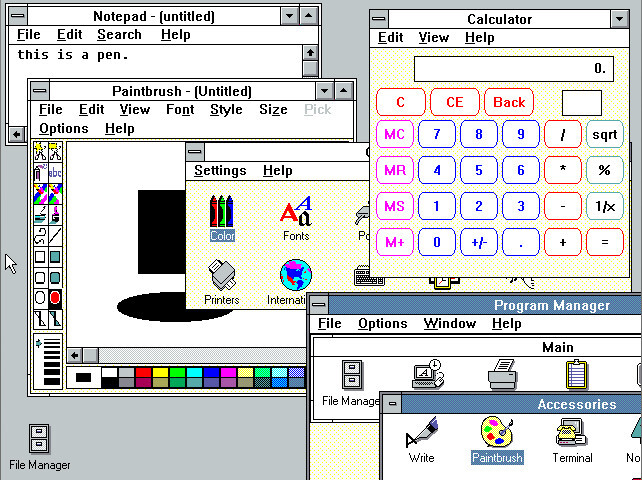The width and height of the screenshot is (642, 480).
Task: Click the Main group title bar
Action: (x=477, y=347)
